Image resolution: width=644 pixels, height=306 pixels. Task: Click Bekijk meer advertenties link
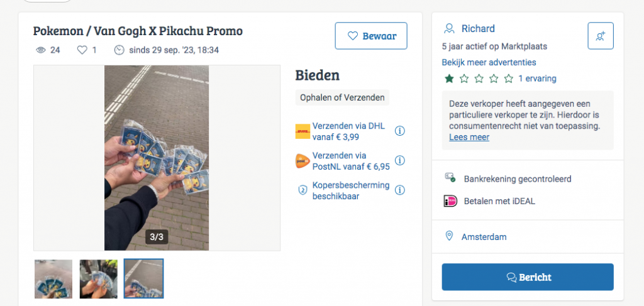tap(489, 62)
